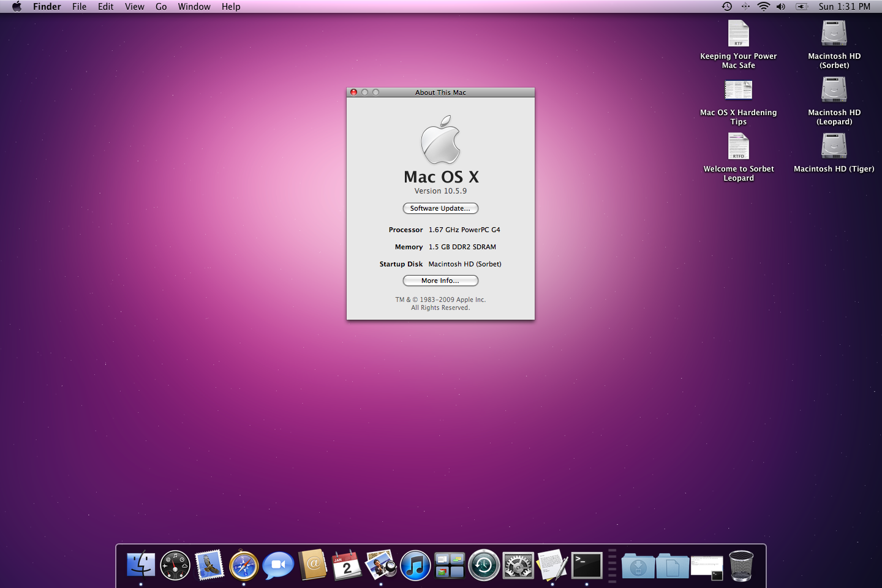Click the Apple logo in About window
Image resolution: width=882 pixels, height=588 pixels.
pyautogui.click(x=440, y=139)
